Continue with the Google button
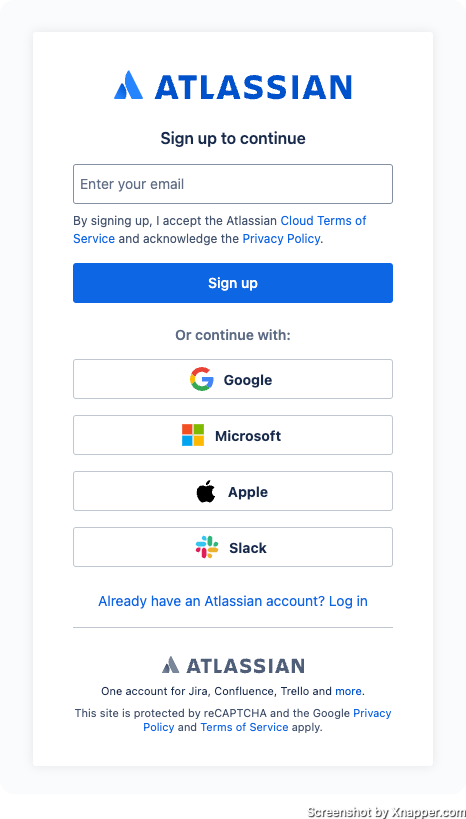Image resolution: width=466 pixels, height=819 pixels. click(x=233, y=379)
